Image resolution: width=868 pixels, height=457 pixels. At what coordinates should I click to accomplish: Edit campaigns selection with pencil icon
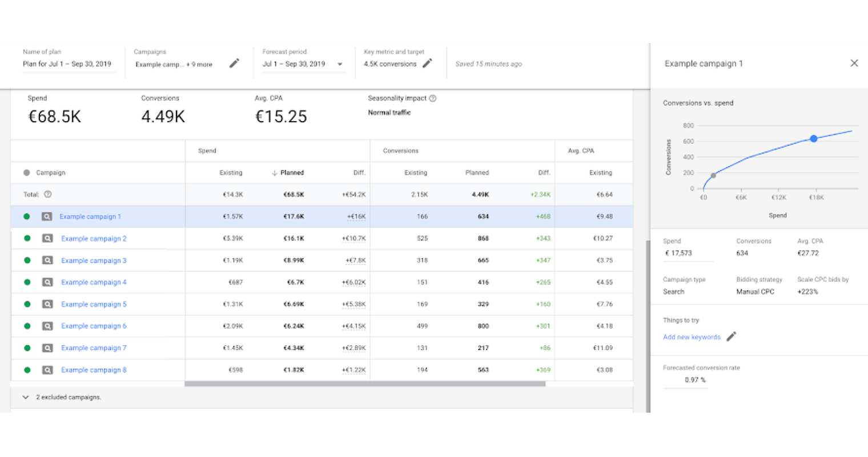click(234, 63)
